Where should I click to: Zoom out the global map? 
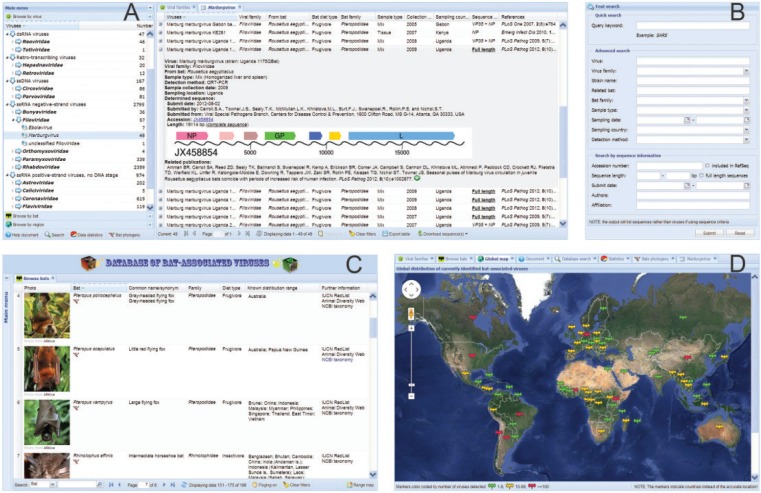click(411, 396)
